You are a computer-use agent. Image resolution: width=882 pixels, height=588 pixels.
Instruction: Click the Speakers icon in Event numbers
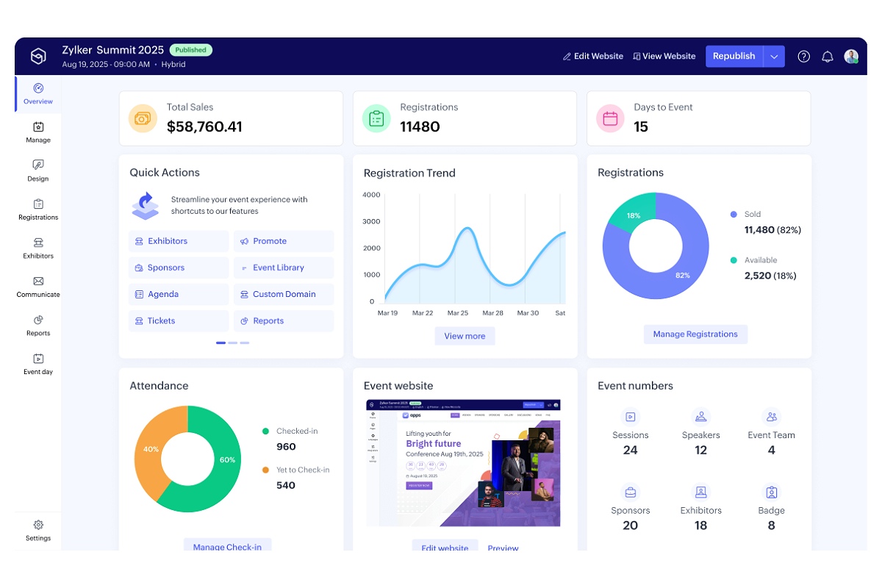pos(700,417)
